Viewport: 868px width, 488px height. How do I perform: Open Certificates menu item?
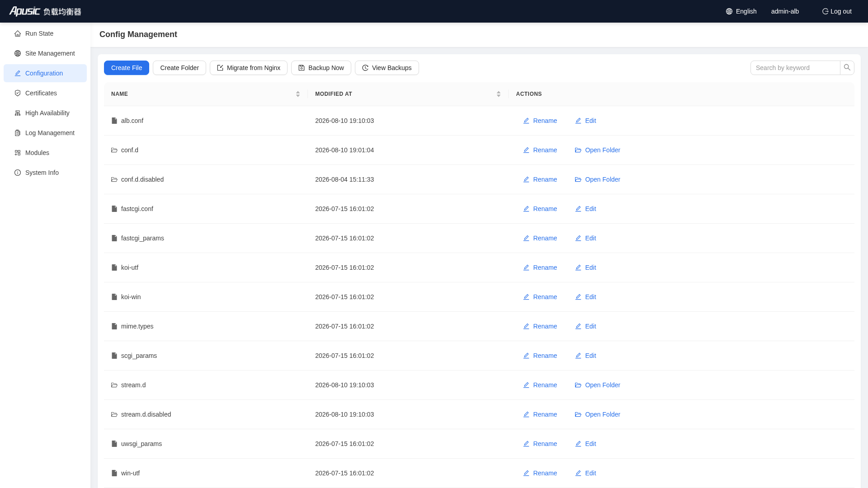point(45,93)
